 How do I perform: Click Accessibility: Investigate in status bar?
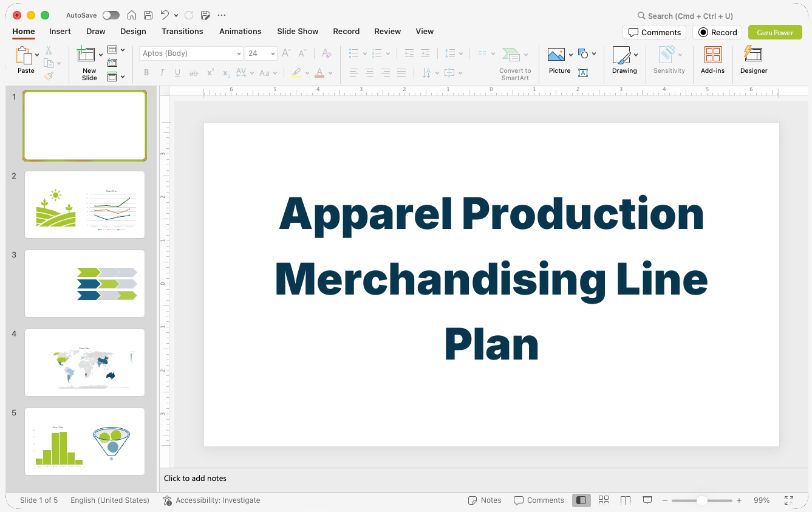211,500
